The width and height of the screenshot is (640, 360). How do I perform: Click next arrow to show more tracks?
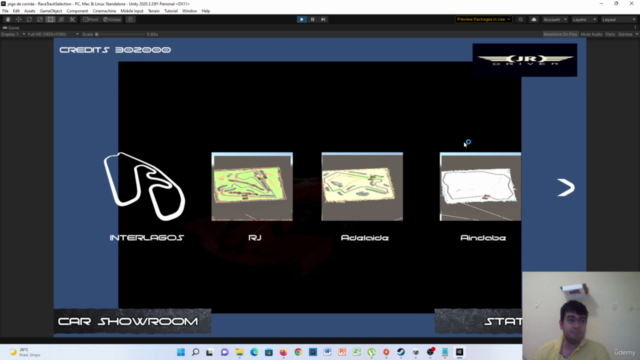[566, 187]
